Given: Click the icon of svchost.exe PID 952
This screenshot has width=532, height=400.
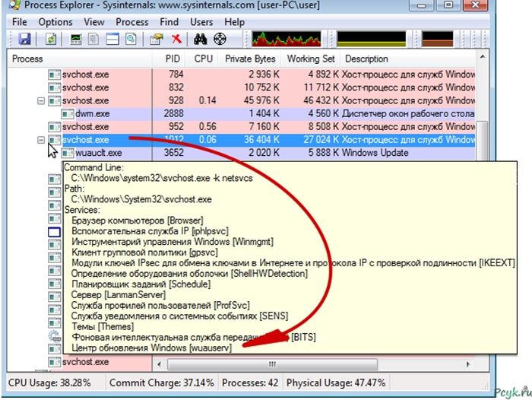Looking at the screenshot, I should 54,127.
